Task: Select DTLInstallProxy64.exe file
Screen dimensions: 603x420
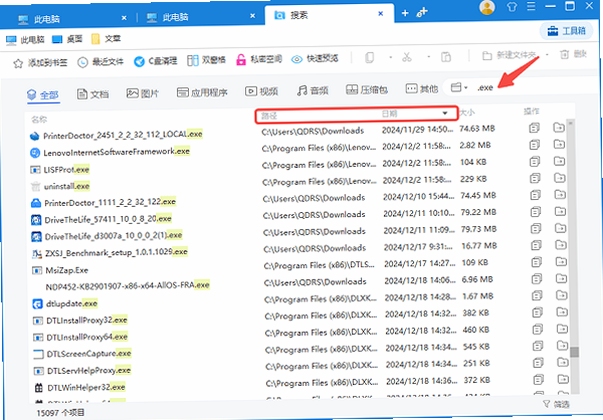Action: [87, 337]
